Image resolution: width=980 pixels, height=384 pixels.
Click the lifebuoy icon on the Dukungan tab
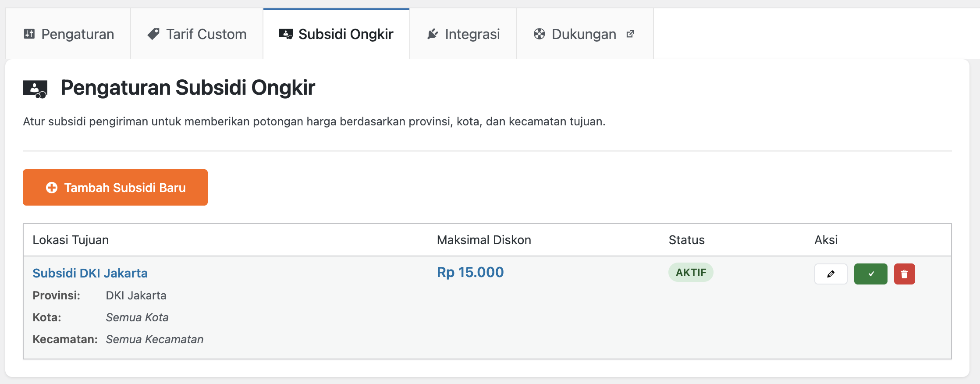tap(539, 34)
